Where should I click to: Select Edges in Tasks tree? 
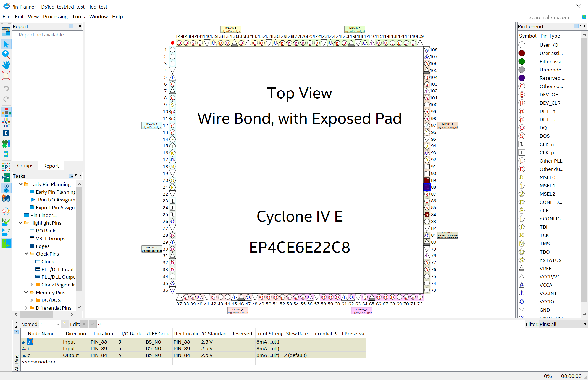coord(43,246)
